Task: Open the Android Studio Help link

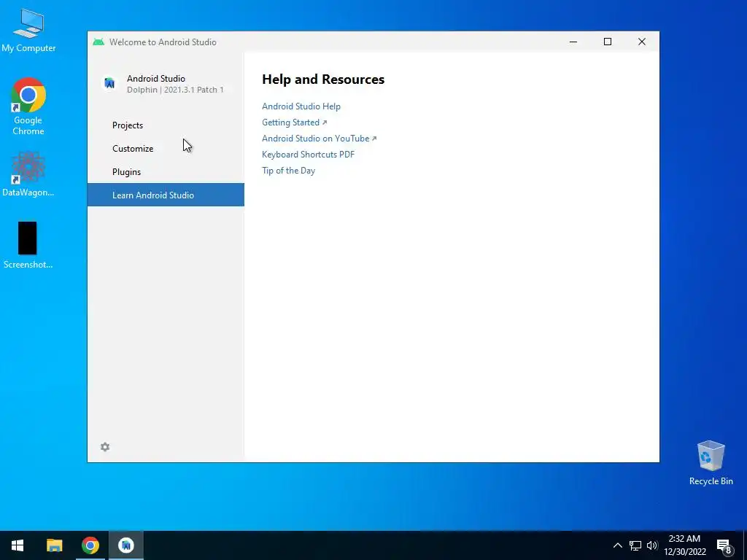Action: [301, 106]
